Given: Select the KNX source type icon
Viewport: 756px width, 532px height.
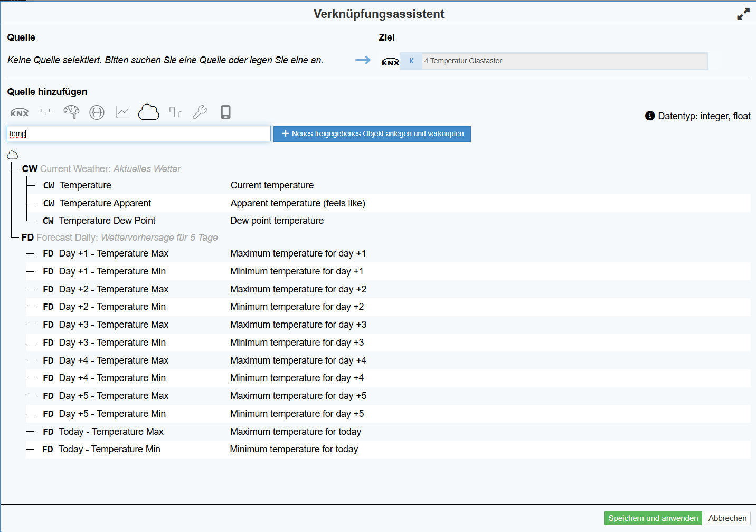Looking at the screenshot, I should coord(20,112).
